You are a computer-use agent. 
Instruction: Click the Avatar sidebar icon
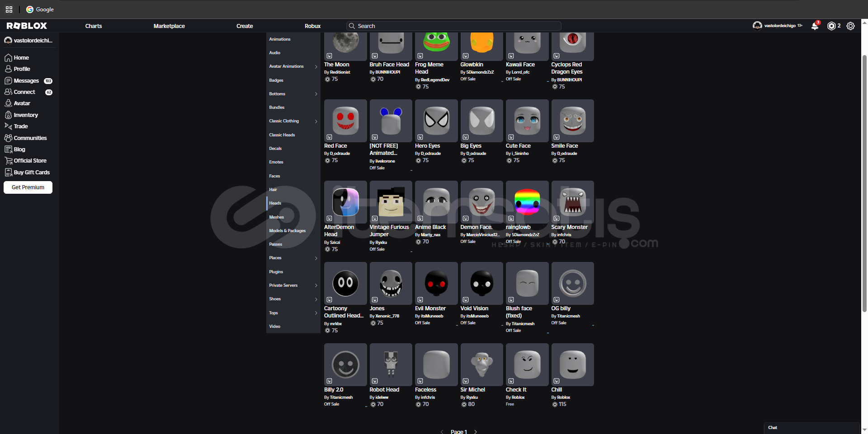(x=8, y=103)
